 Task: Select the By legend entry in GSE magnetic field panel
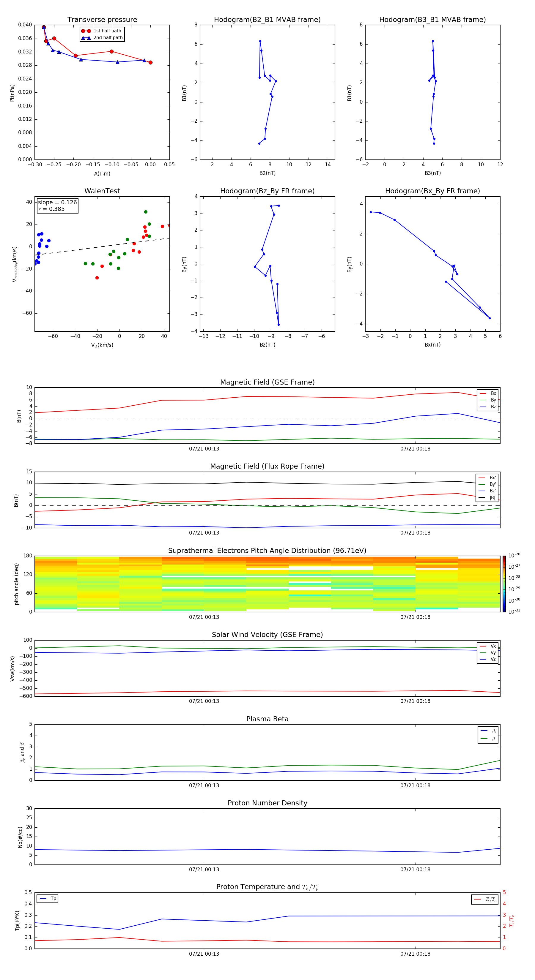(x=488, y=400)
